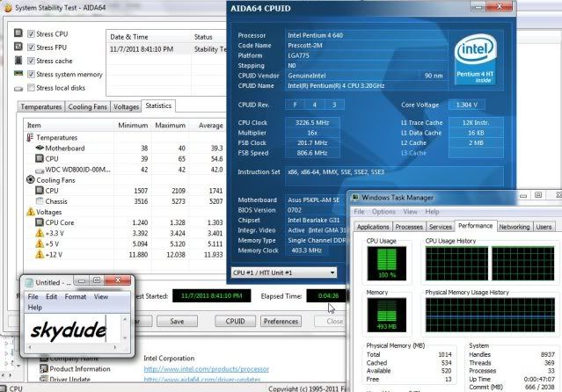Click the Motherboard sensor icon in statistics
562x392 pixels.
[x=40, y=148]
